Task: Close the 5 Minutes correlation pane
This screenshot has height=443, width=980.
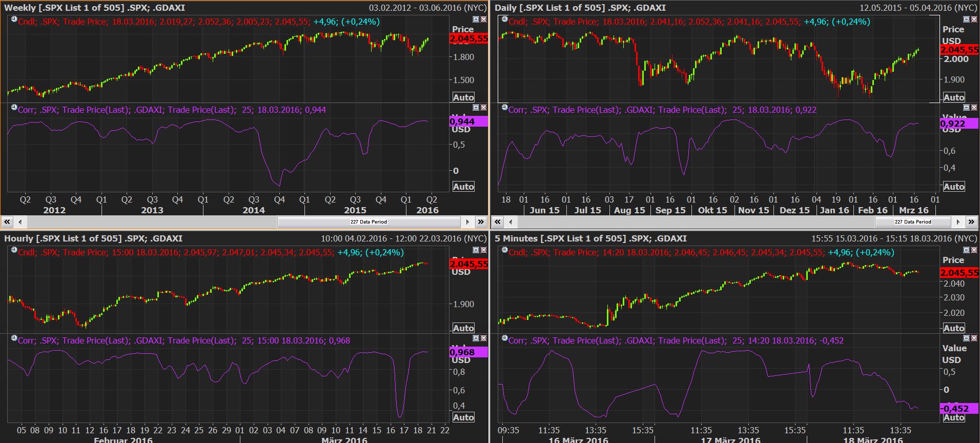Action: [974, 338]
